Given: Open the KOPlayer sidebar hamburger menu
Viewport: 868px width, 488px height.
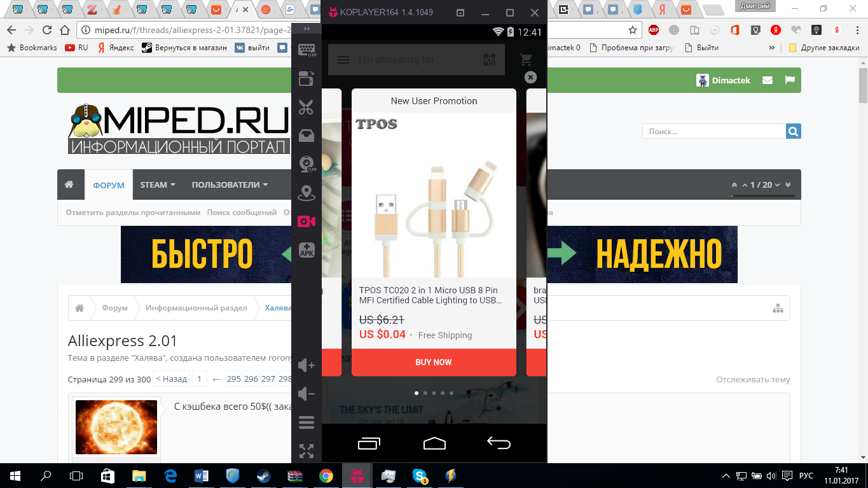Looking at the screenshot, I should click(x=307, y=422).
